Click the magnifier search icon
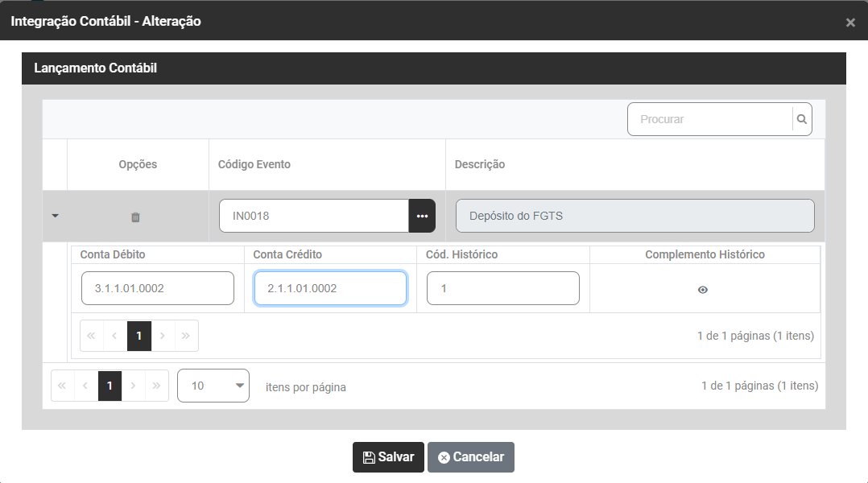 coord(801,119)
